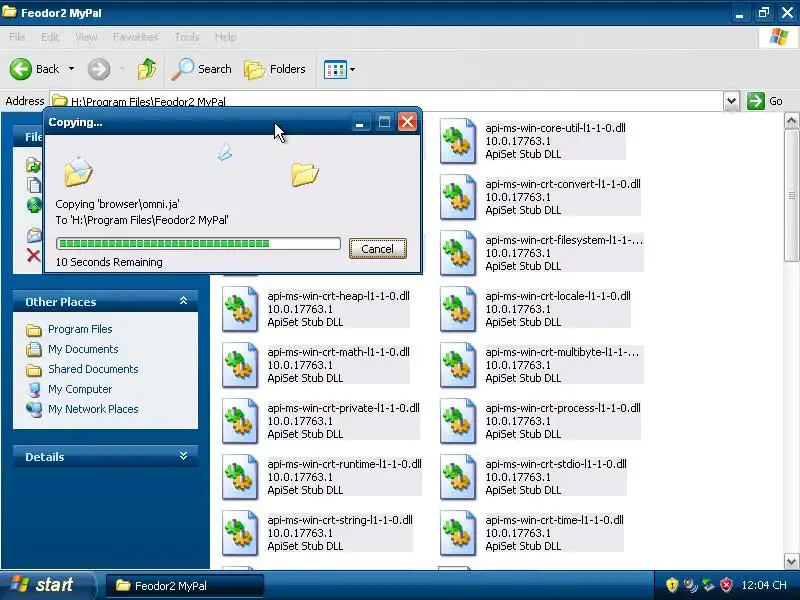Select api-ms-win-crt-heap-l1-1-0.dll icon
The width and height of the screenshot is (800, 600).
(240, 310)
